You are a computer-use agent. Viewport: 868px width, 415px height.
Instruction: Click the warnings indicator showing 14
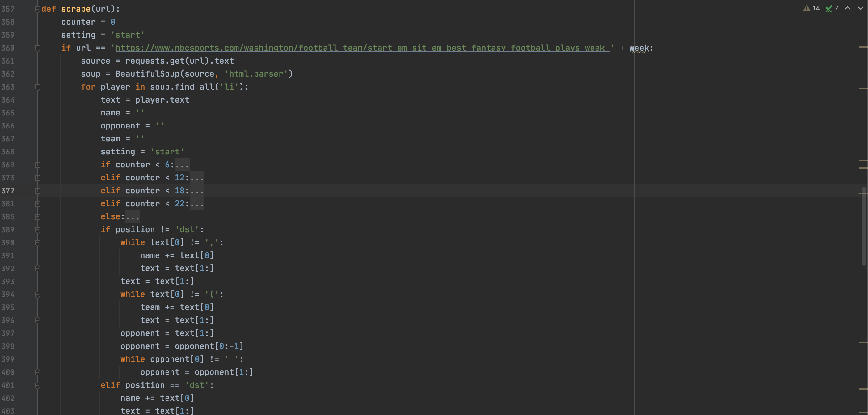(x=811, y=8)
